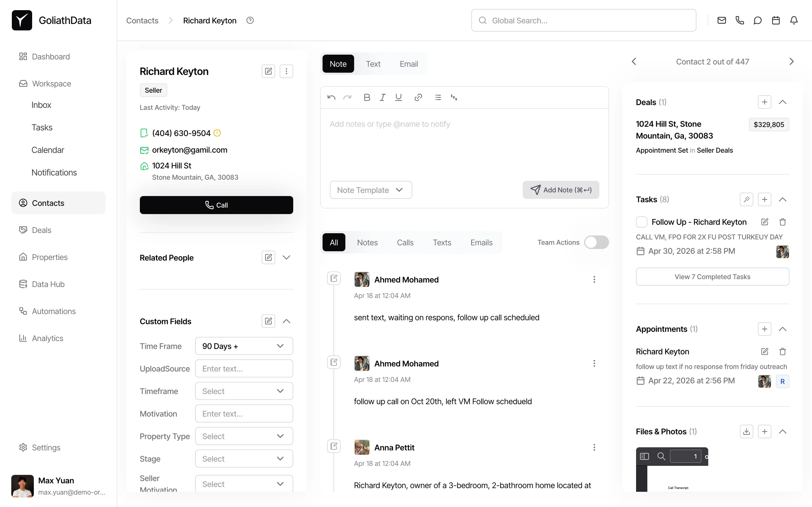Filter activity by Calls tab
The image size is (812, 507).
(x=405, y=243)
